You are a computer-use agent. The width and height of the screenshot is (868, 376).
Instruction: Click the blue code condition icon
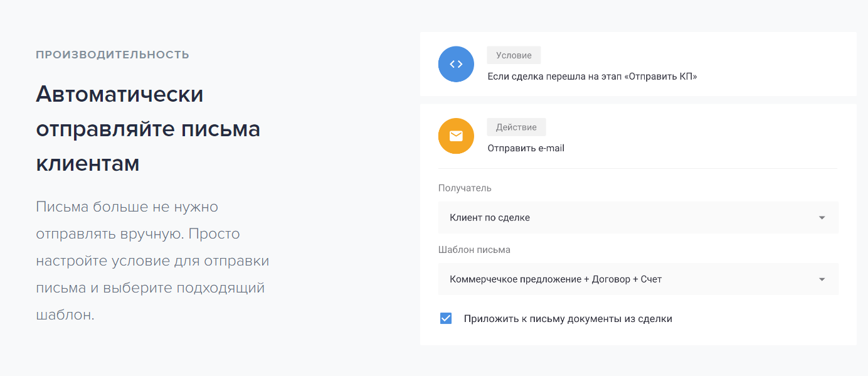[456, 64]
